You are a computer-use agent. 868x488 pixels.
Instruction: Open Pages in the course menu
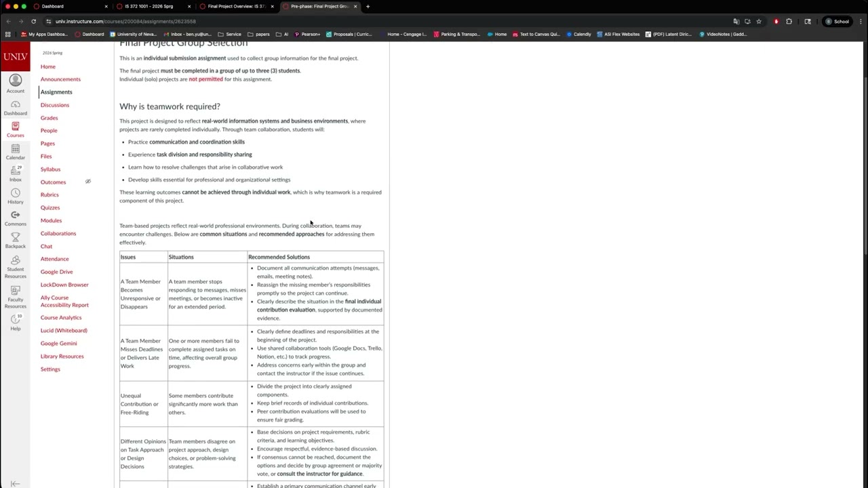pyautogui.click(x=47, y=143)
